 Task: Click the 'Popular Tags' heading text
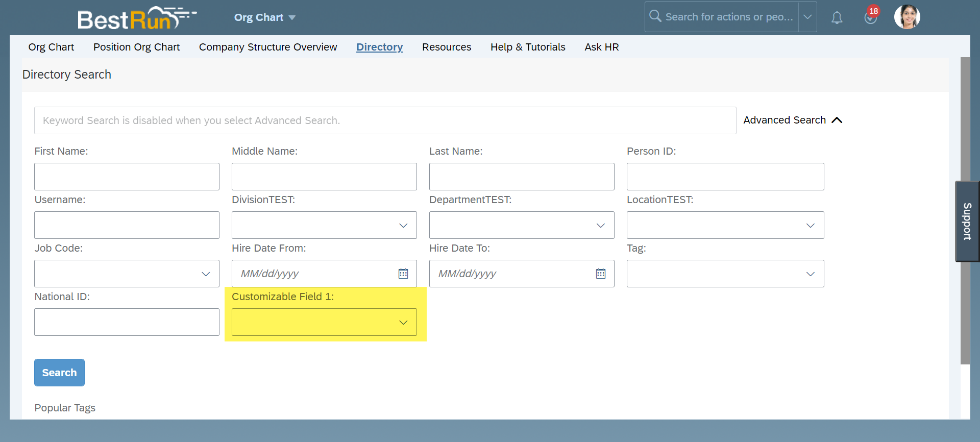pyautogui.click(x=65, y=408)
